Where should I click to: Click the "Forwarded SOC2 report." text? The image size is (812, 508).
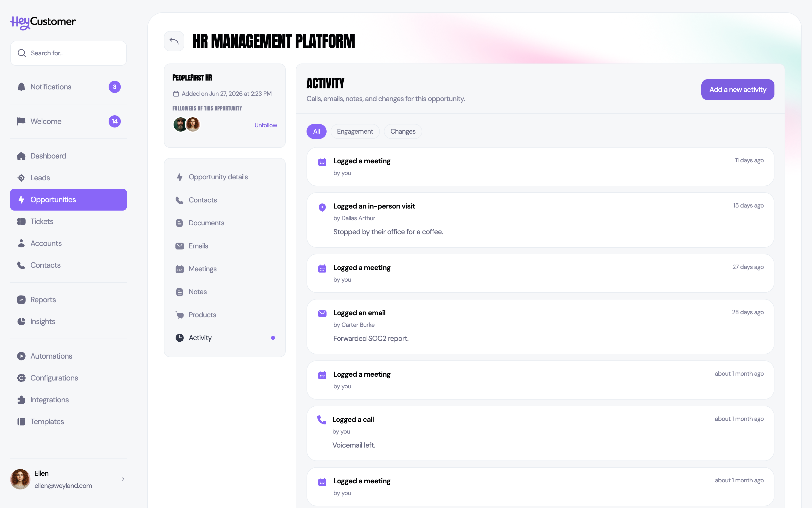(371, 338)
